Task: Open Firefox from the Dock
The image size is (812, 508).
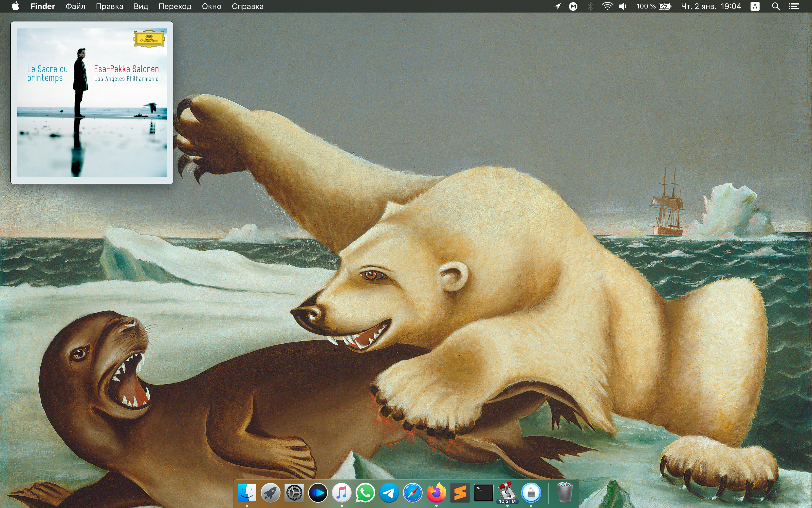Action: point(436,493)
